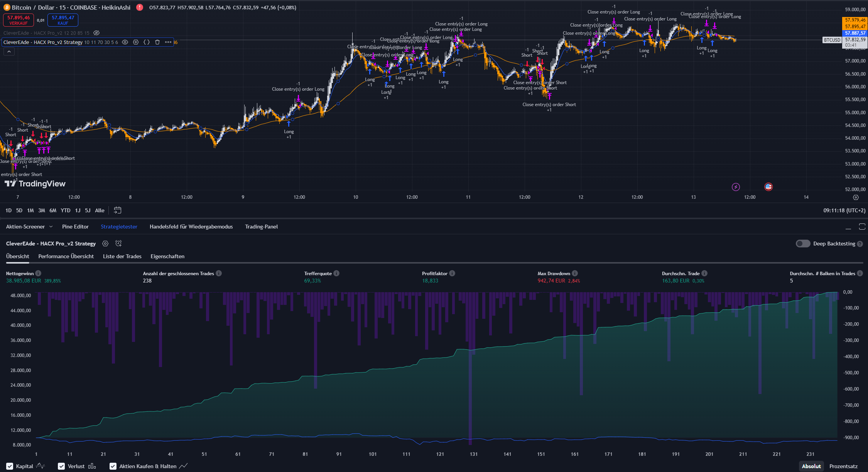
Task: Click the alert clock icon beside strategy name
Action: click(x=118, y=244)
